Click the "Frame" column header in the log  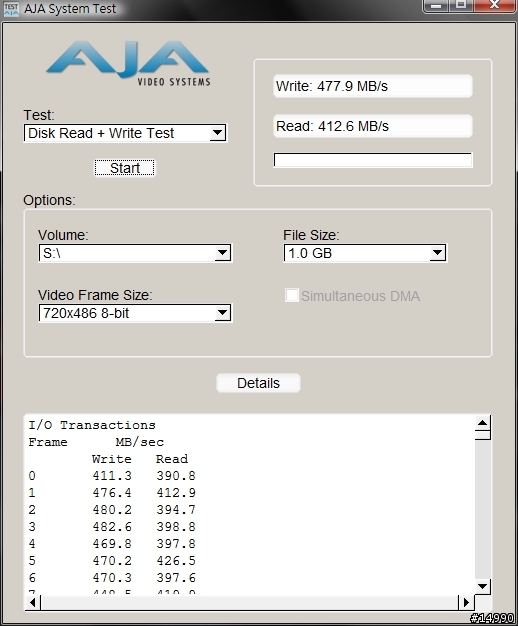tap(48, 442)
